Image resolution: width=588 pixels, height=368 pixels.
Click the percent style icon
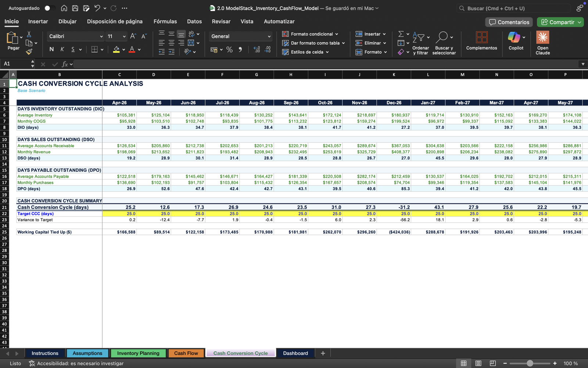(x=229, y=50)
